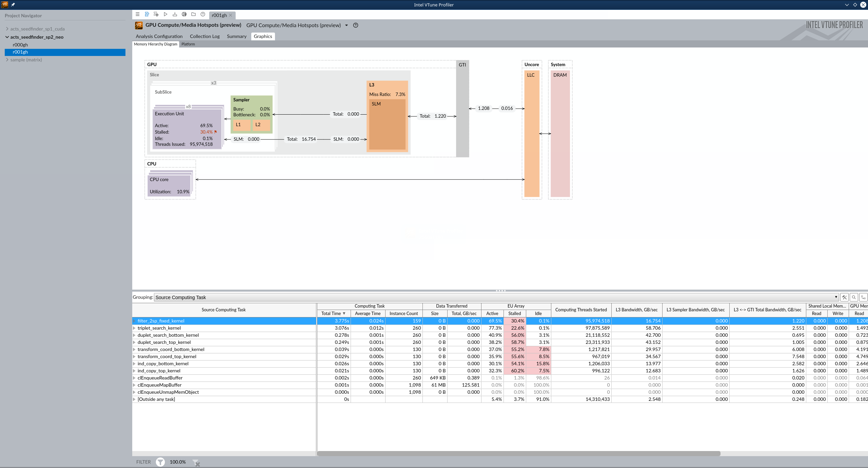Click the splitter handle above the Grouping bar
The height and width of the screenshot is (468, 868).
500,291
